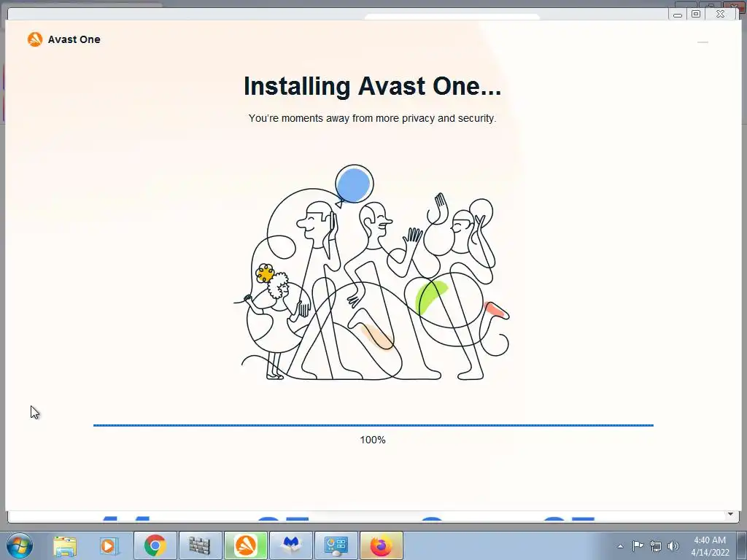Show hidden system tray icons
The width and height of the screenshot is (747, 560).
[620, 546]
